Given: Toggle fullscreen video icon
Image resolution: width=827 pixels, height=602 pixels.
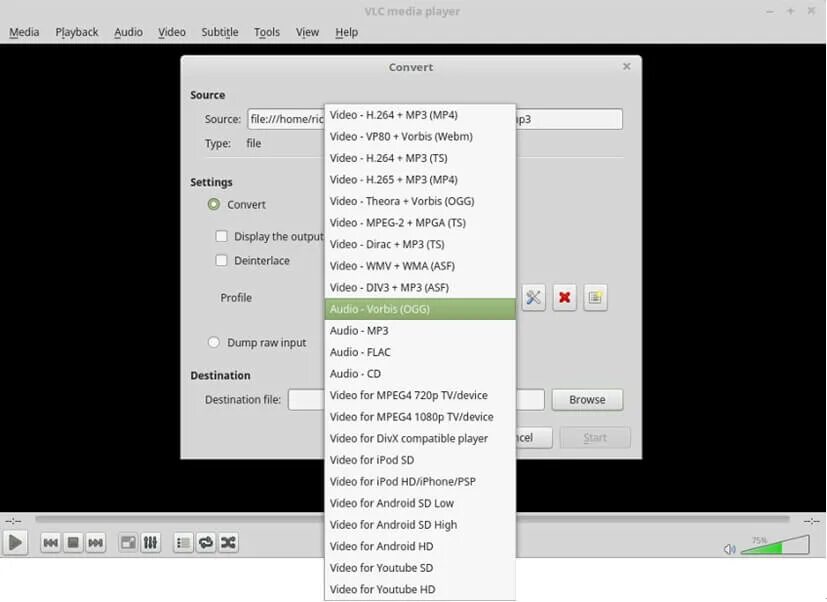Looking at the screenshot, I should [x=128, y=542].
